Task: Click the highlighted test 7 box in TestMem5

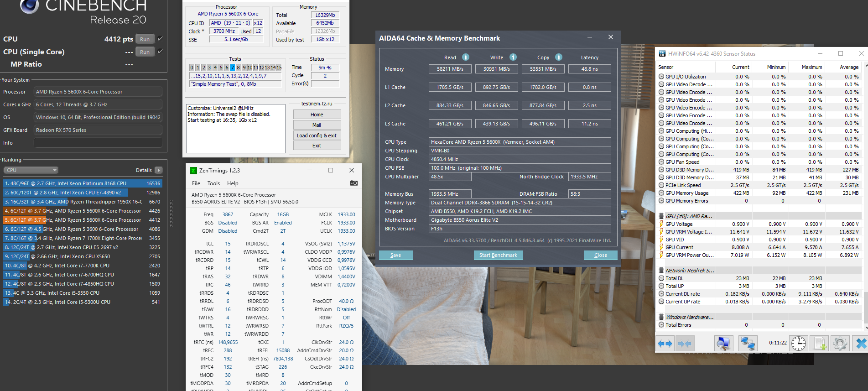Action: coord(232,68)
